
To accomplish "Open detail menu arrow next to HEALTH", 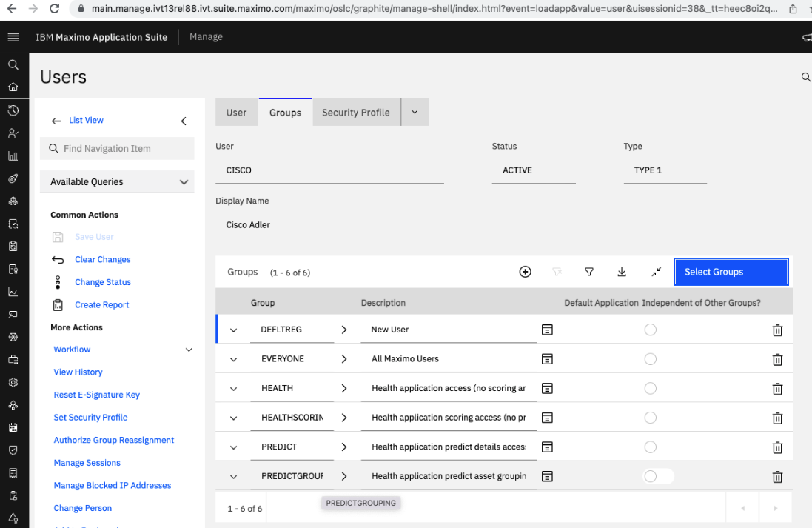I will (344, 388).
